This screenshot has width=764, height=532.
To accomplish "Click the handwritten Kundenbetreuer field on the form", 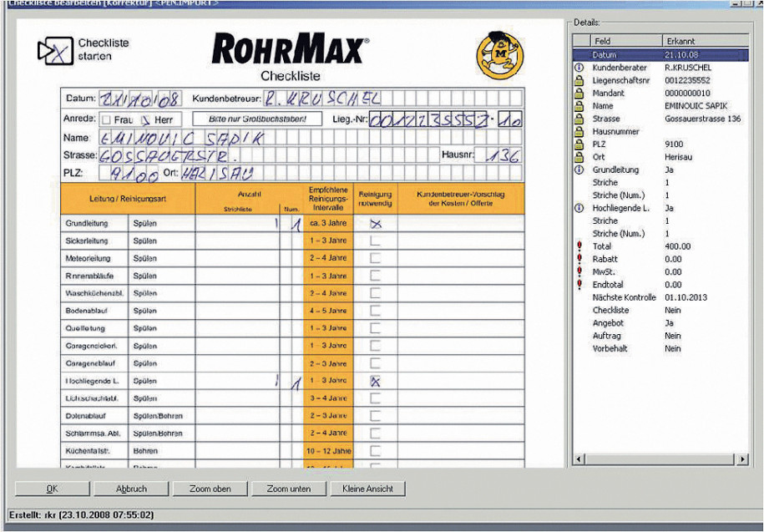I will (392, 99).
